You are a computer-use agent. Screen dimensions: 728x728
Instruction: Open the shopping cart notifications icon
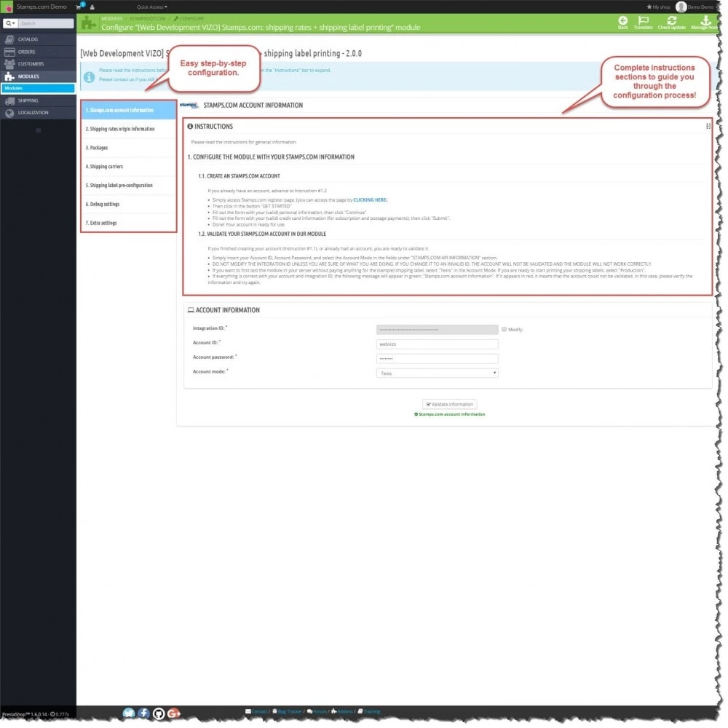(x=79, y=7)
